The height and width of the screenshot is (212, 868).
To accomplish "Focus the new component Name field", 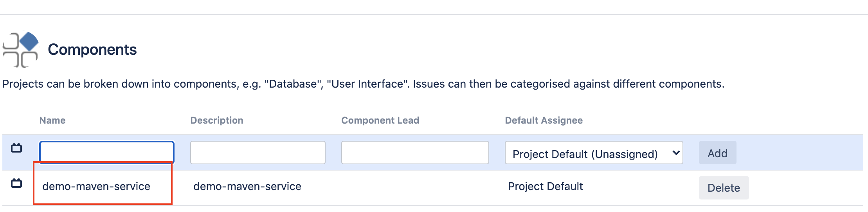I will coord(106,151).
